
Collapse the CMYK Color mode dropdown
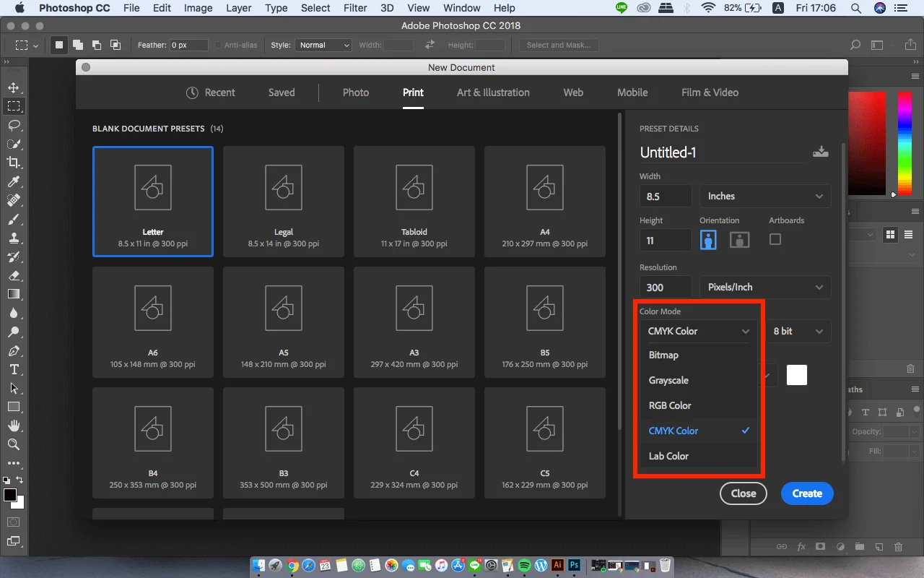(x=699, y=331)
